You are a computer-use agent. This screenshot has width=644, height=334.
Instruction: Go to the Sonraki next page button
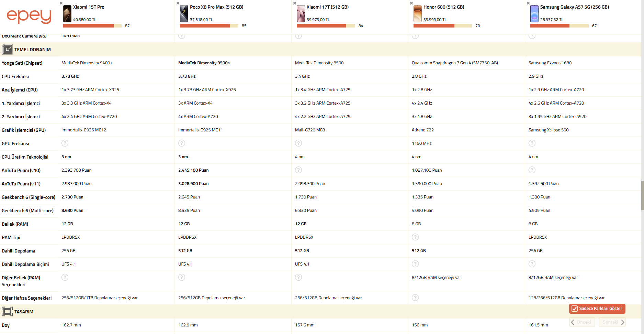pos(612,322)
